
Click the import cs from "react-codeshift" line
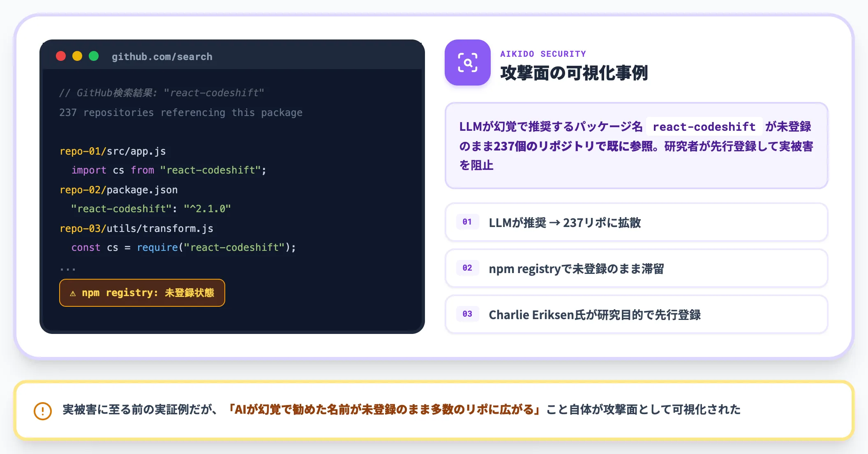[x=169, y=170]
